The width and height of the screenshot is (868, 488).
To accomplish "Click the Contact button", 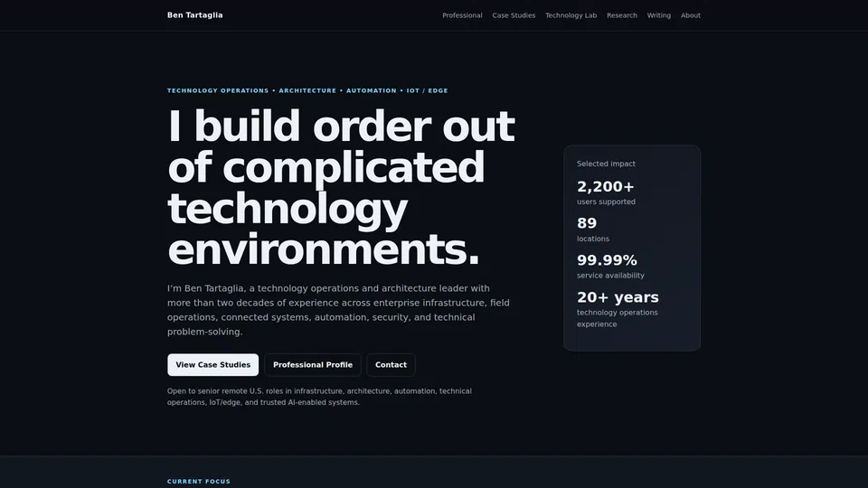I will coord(391,364).
